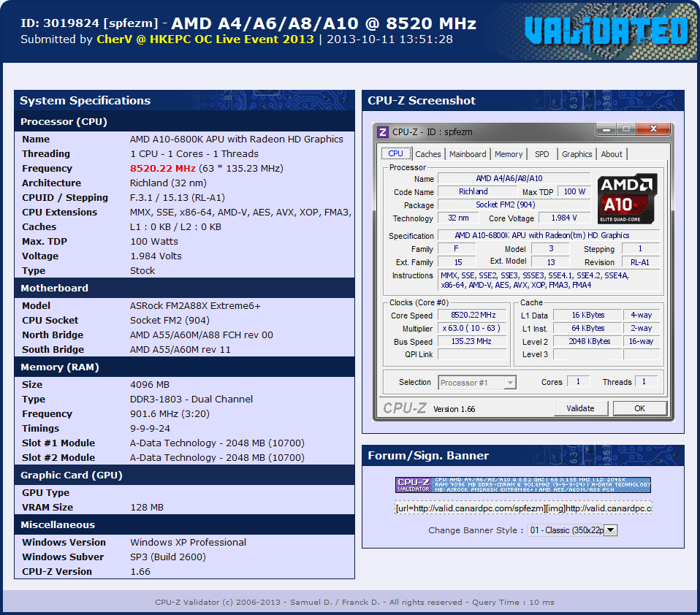Click the AMD A55/A60M rev 11 South Bridge text

(180, 349)
